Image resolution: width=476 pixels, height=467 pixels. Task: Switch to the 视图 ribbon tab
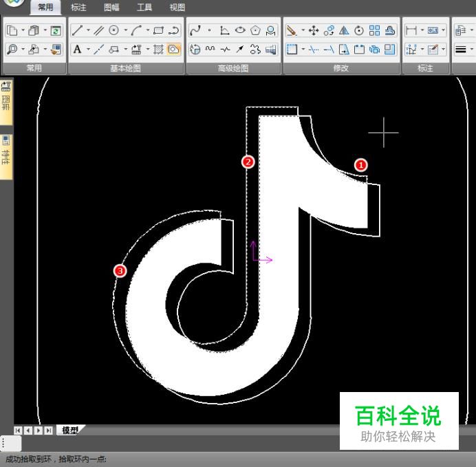pyautogui.click(x=177, y=8)
